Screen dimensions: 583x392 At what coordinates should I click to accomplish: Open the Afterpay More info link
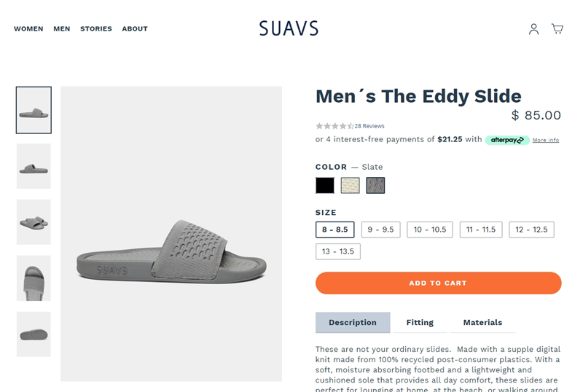[x=545, y=140]
